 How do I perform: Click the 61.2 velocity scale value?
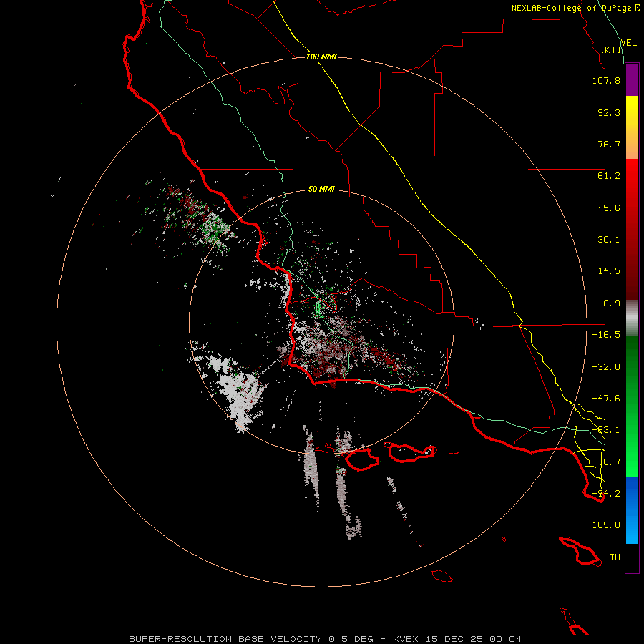609,176
